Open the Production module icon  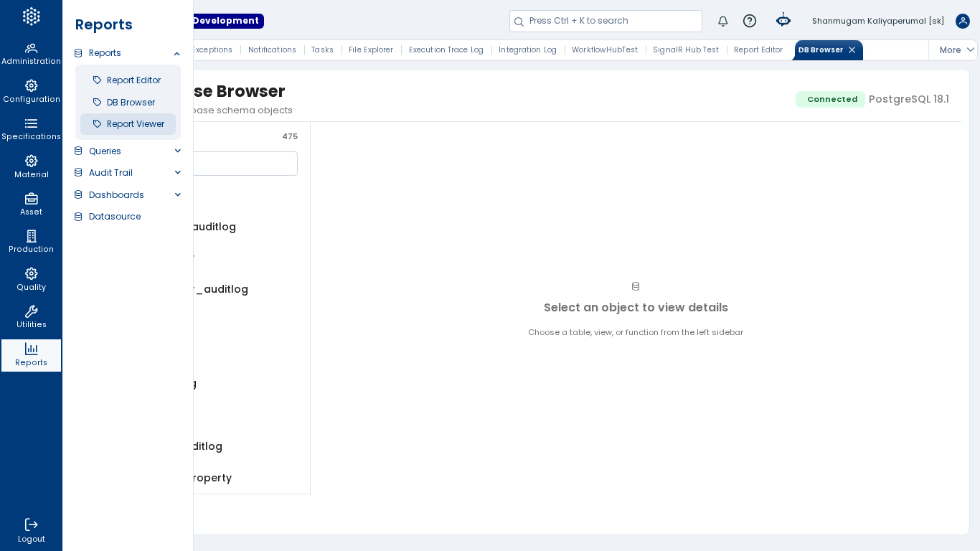click(x=31, y=236)
